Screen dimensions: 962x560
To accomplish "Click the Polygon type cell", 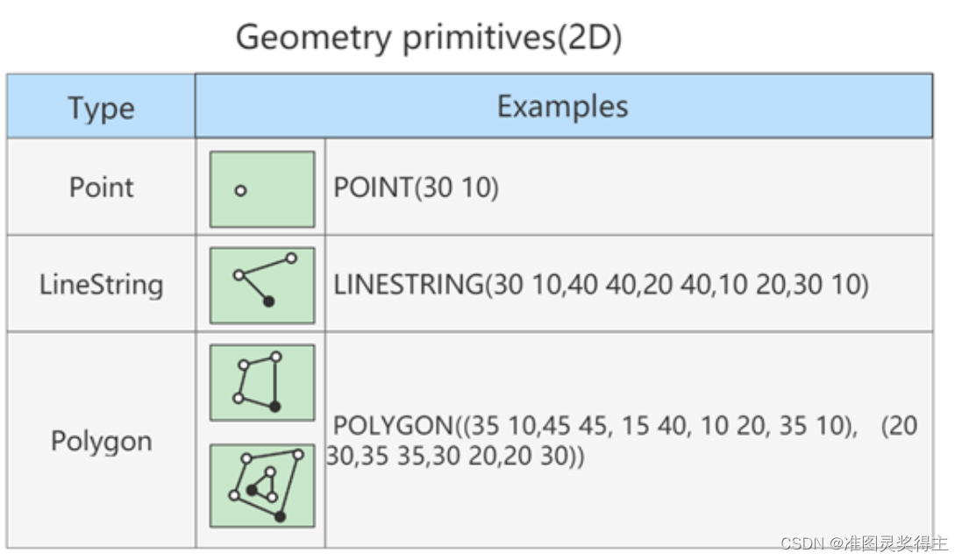I will point(101,441).
